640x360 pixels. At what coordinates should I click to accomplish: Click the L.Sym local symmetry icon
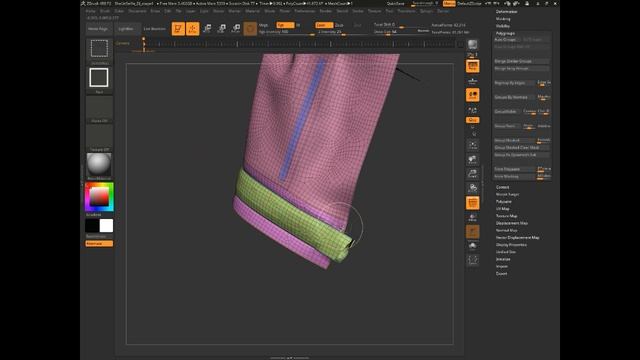coord(473,110)
